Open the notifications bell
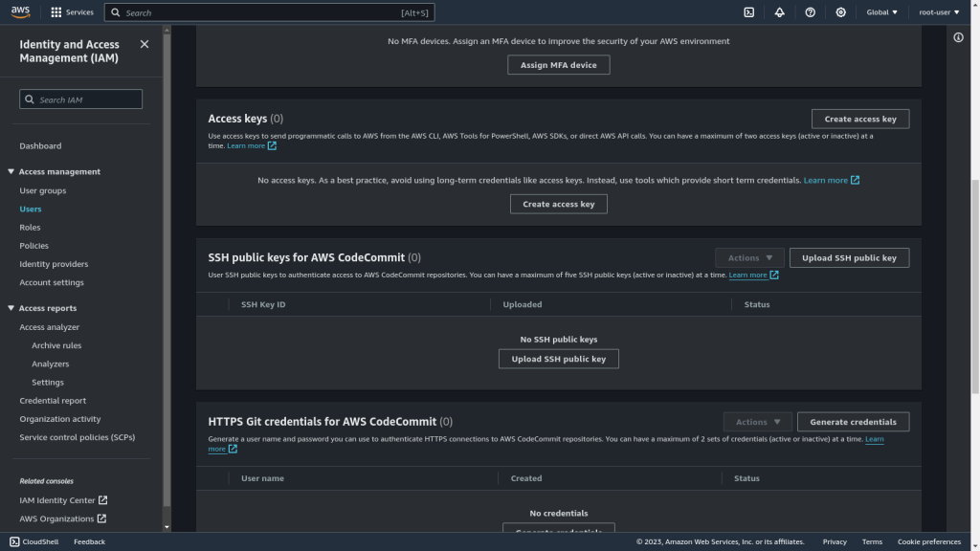The width and height of the screenshot is (980, 551). [x=779, y=12]
